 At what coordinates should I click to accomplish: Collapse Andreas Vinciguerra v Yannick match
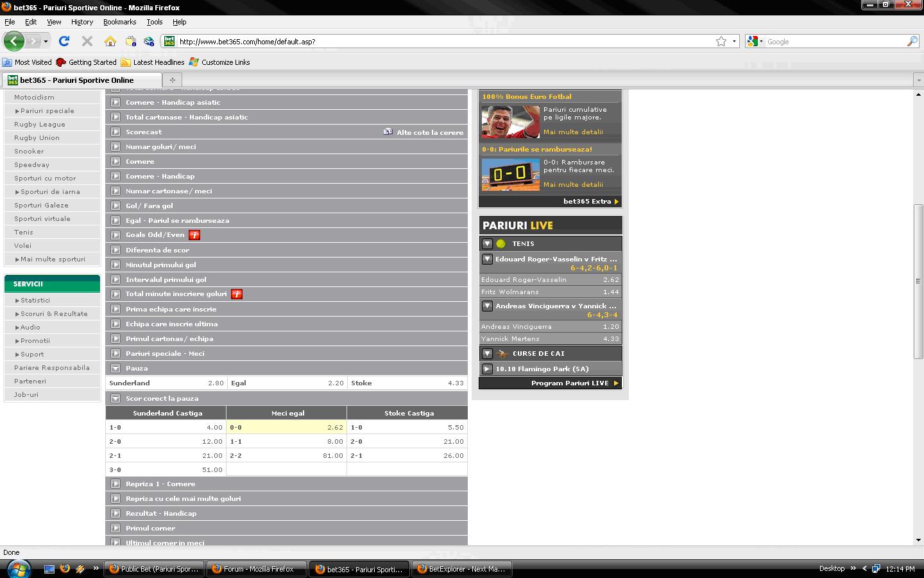point(488,306)
